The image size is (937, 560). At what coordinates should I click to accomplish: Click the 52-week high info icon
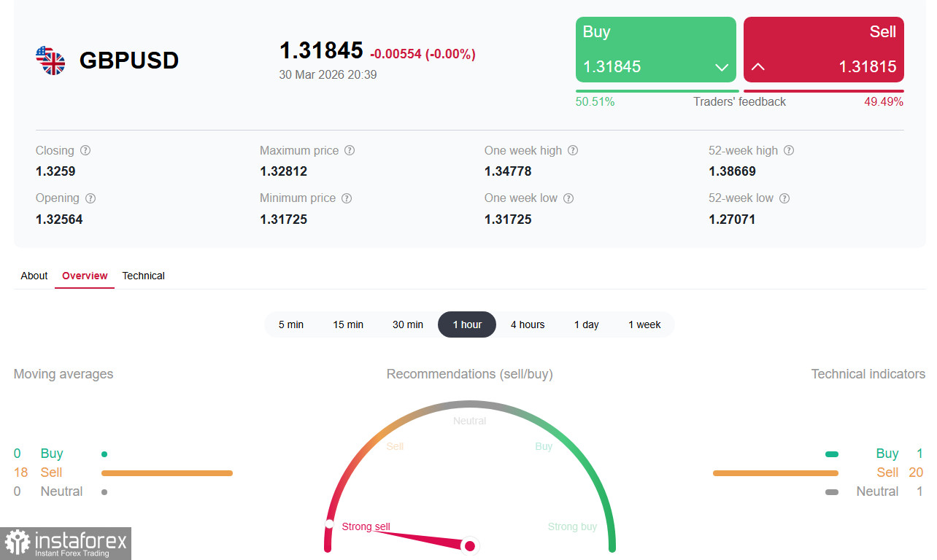click(x=789, y=150)
